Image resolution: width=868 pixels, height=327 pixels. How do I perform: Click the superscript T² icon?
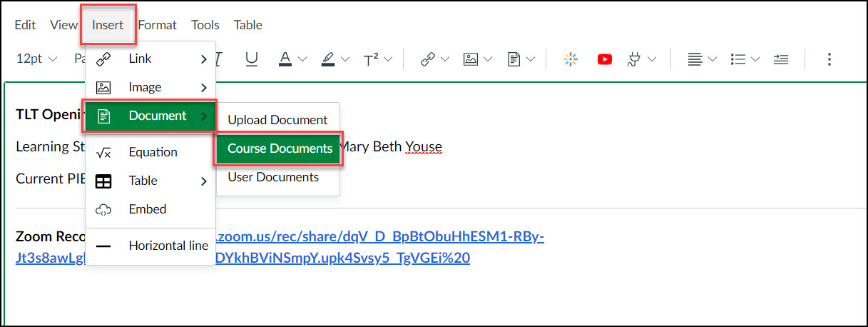click(371, 59)
